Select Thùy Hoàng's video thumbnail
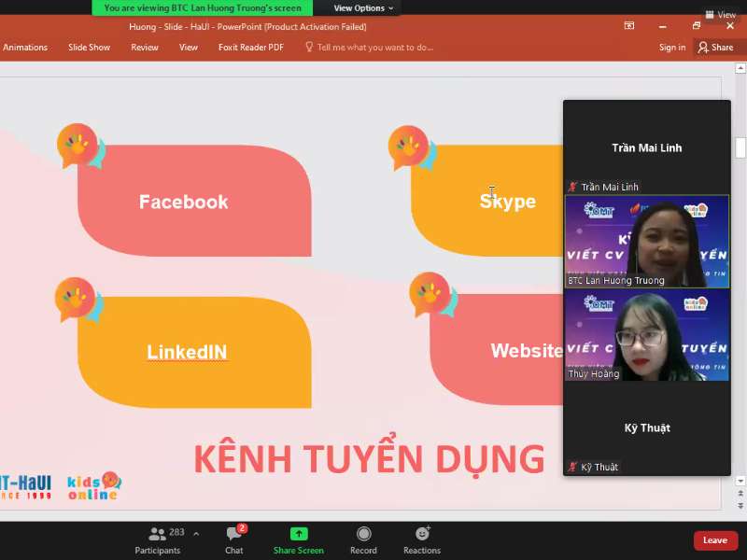This screenshot has height=560, width=747. 647,336
